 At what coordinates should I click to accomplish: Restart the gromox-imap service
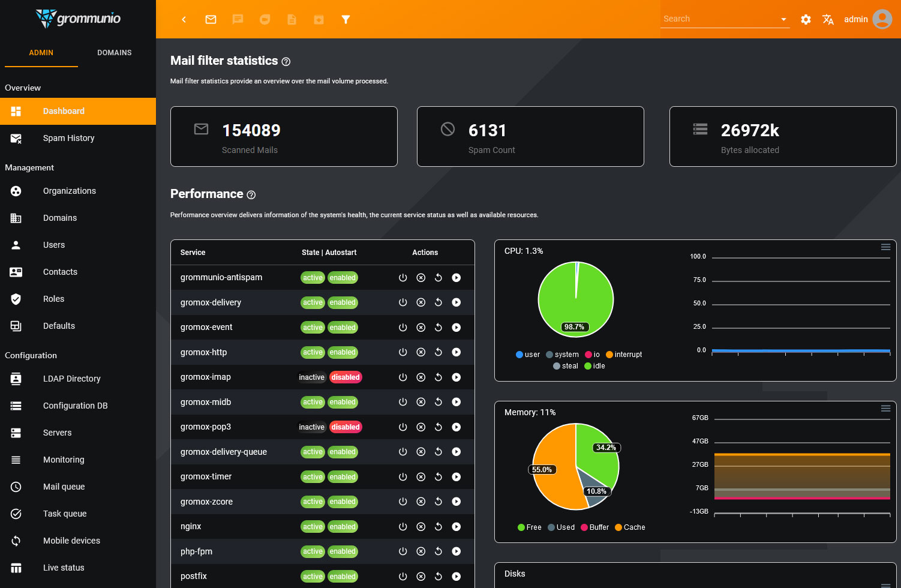click(439, 377)
